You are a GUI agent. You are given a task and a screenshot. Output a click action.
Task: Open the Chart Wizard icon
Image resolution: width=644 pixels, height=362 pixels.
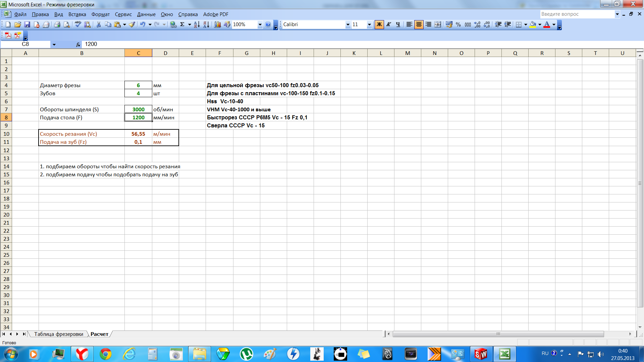tap(217, 24)
